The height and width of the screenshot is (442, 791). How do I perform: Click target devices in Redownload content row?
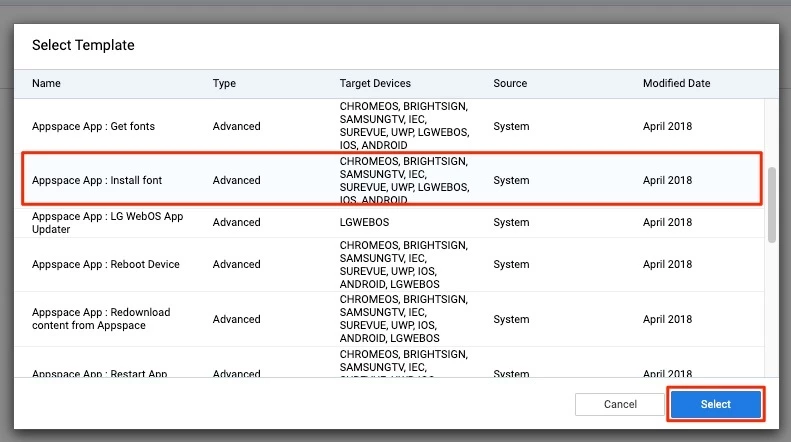pyautogui.click(x=404, y=319)
